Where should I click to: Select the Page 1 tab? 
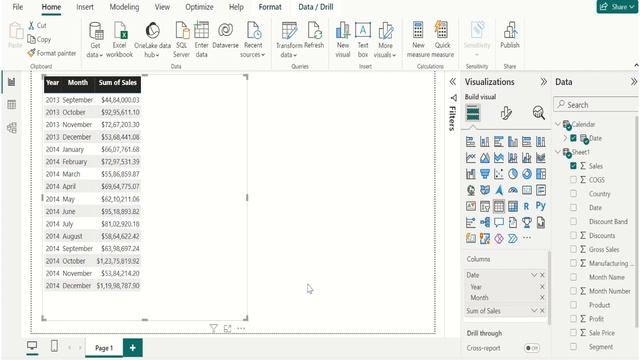click(x=104, y=348)
